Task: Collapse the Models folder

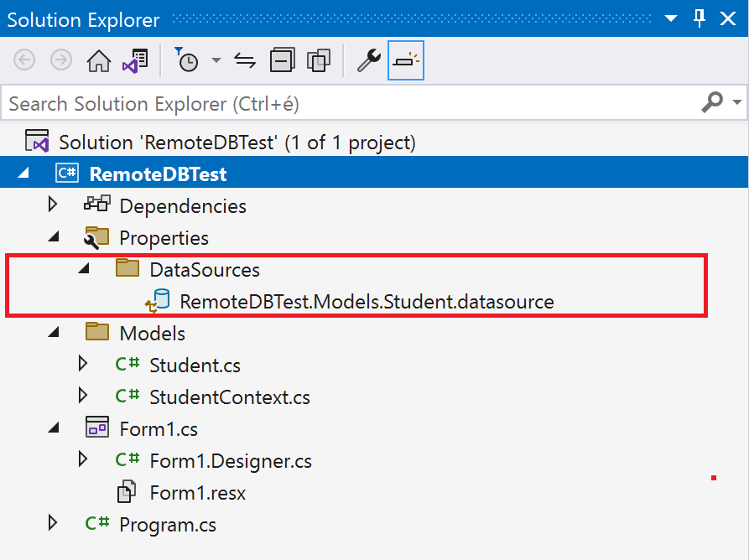Action: tap(54, 333)
